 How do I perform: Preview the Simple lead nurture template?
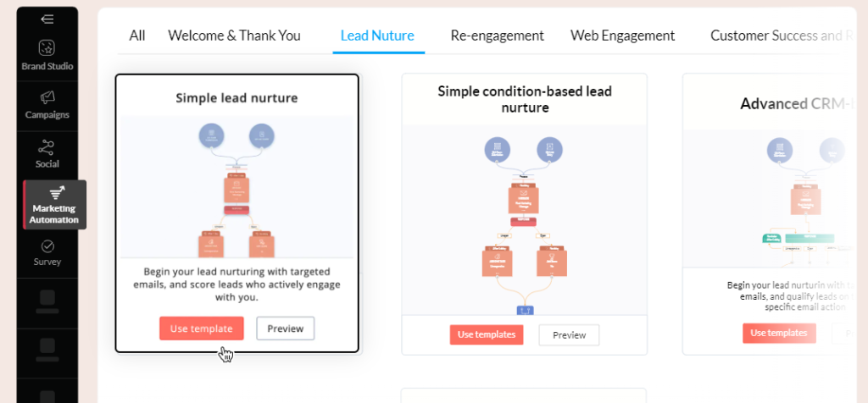[286, 328]
